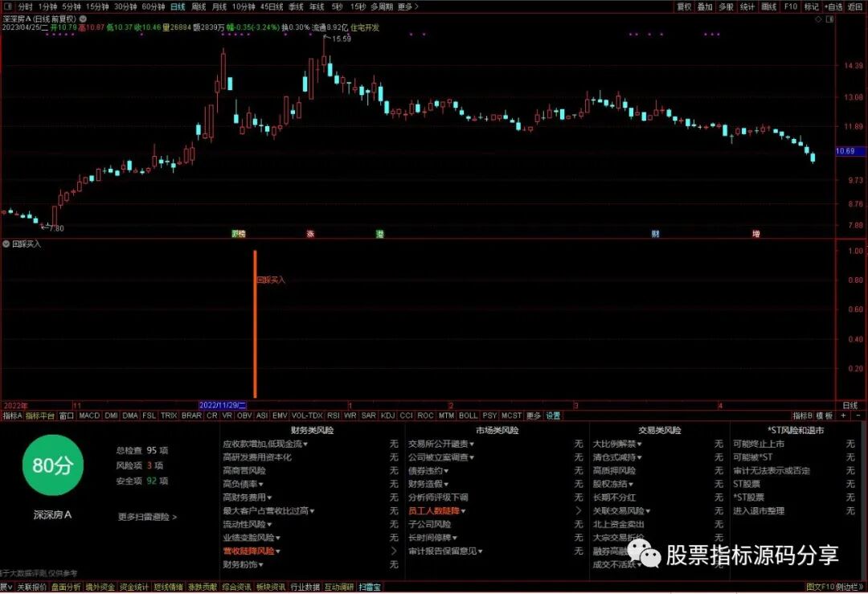Click the 标记 toolbar button
868x594 pixels.
tap(812, 6)
